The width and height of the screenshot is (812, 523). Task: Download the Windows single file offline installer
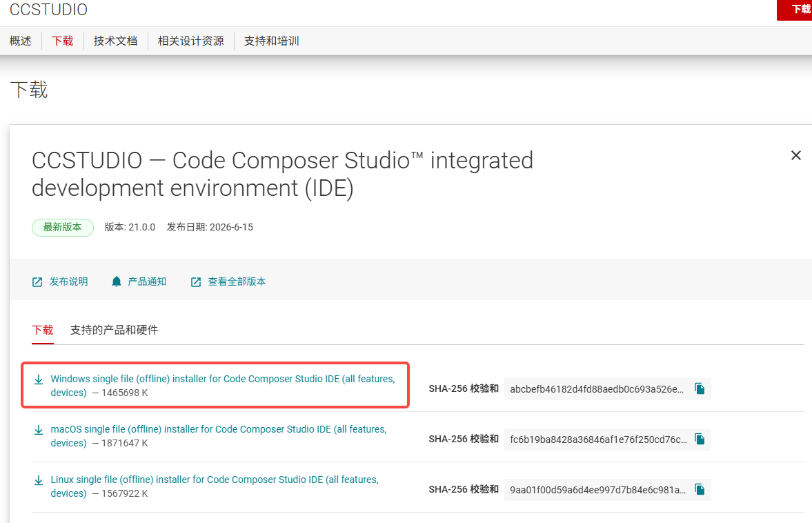point(223,386)
